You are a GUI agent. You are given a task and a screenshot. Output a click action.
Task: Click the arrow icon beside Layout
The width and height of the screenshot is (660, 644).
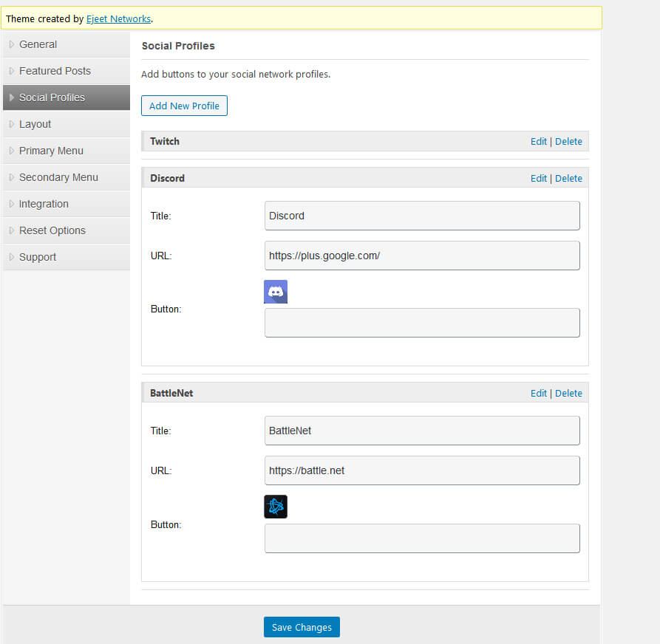pyautogui.click(x=11, y=124)
